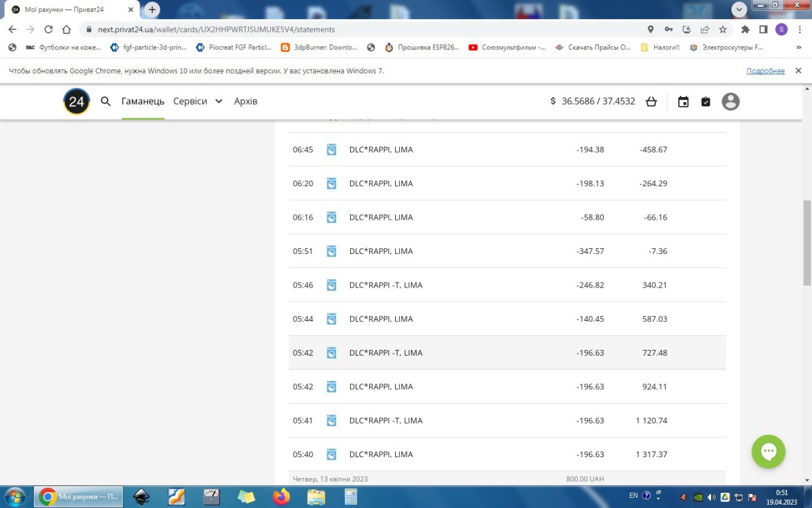The image size is (812, 508).
Task: Open Chrome's tab search chevron
Action: (x=739, y=10)
